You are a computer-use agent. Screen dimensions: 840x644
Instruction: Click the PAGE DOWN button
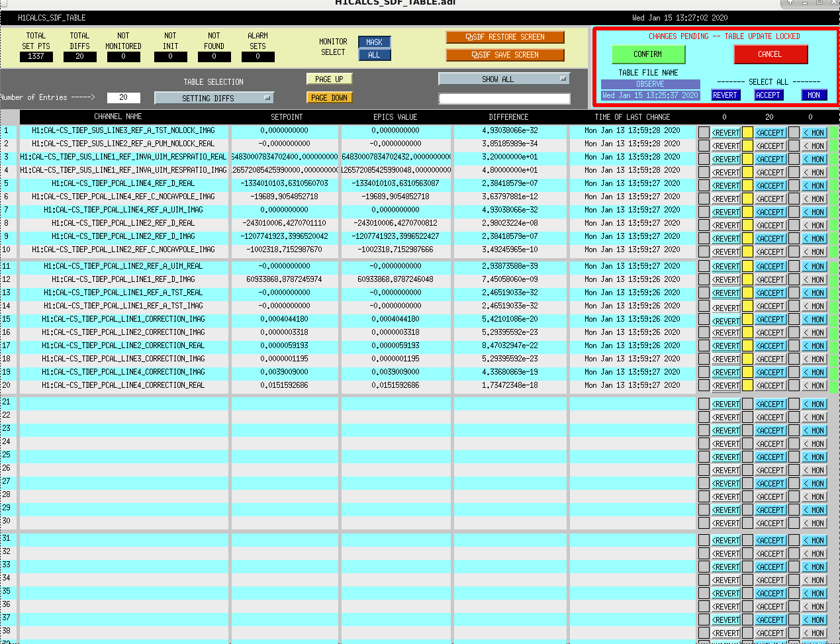[329, 97]
